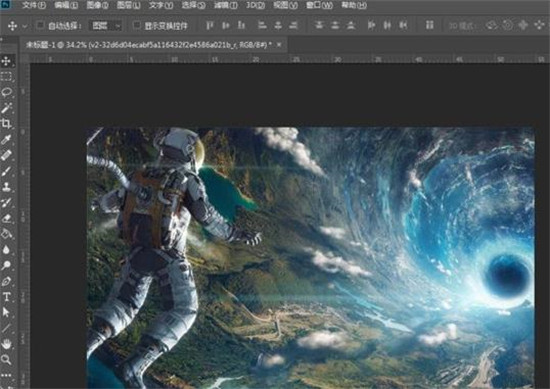This screenshot has height=389, width=550.
Task: Click the horizontal ruler above the canvas
Action: 289,59
